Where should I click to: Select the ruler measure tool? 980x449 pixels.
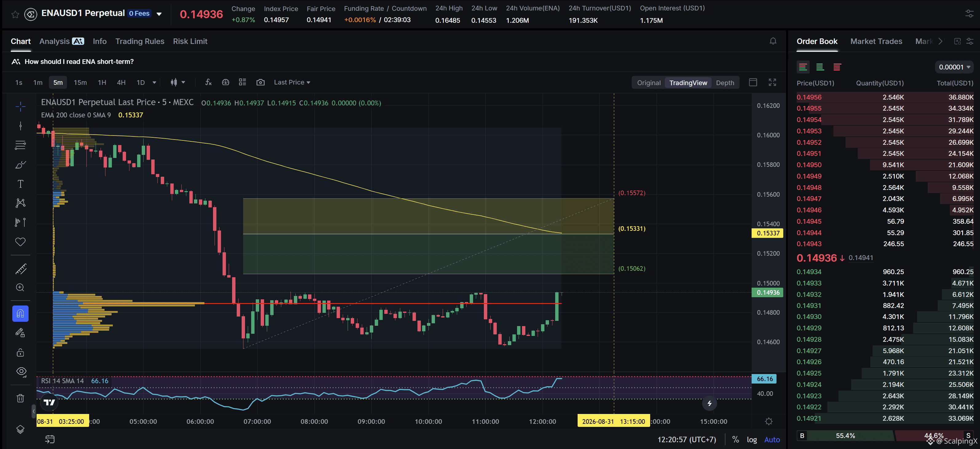(21, 269)
